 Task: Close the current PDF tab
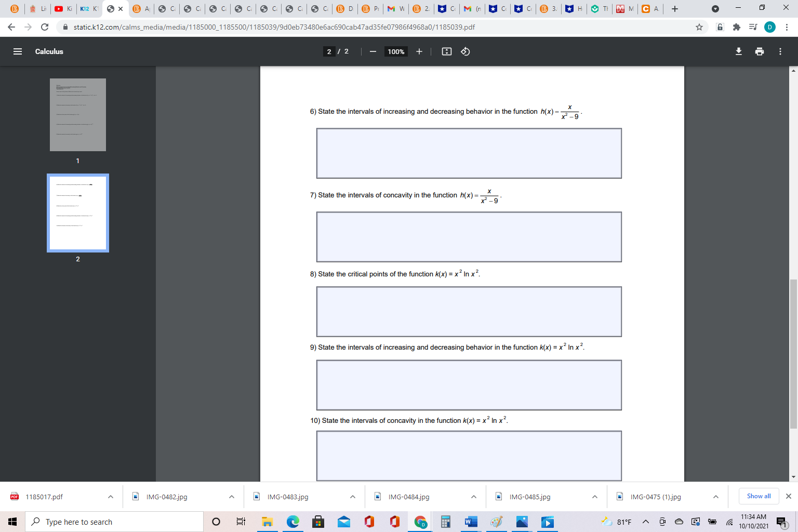121,9
